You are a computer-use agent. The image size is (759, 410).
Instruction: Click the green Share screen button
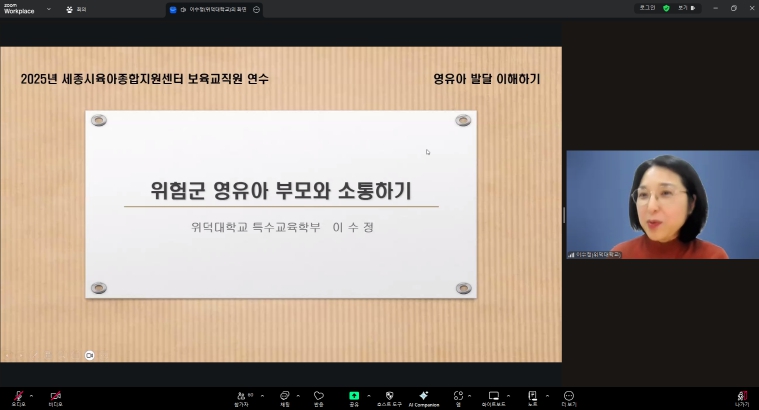click(x=354, y=396)
